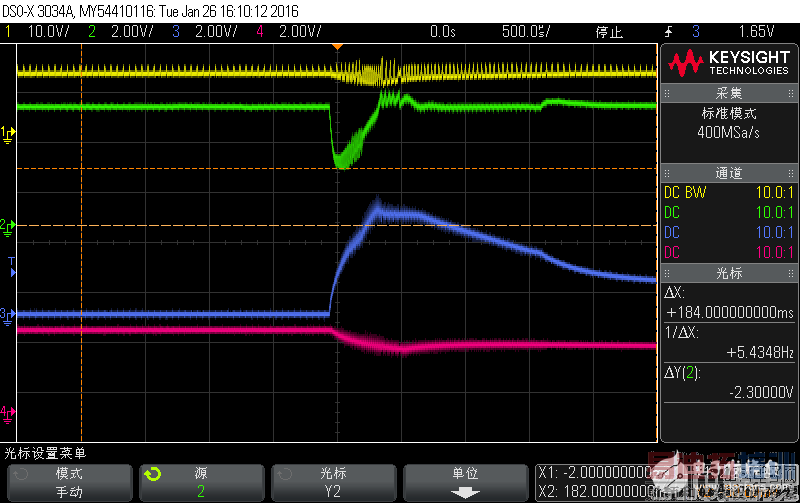Click the blue T trigger level marker

(x=12, y=267)
